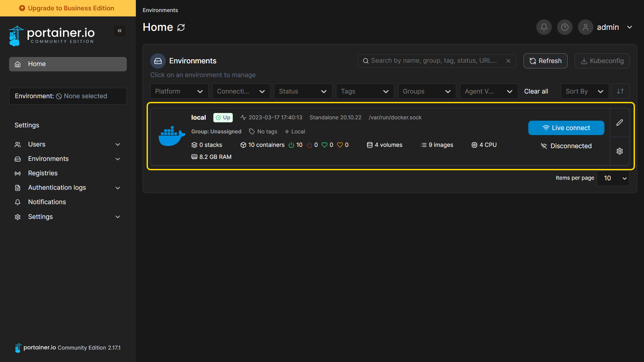Open the Groups filter dropdown
This screenshot has height=362, width=644.
(x=427, y=91)
